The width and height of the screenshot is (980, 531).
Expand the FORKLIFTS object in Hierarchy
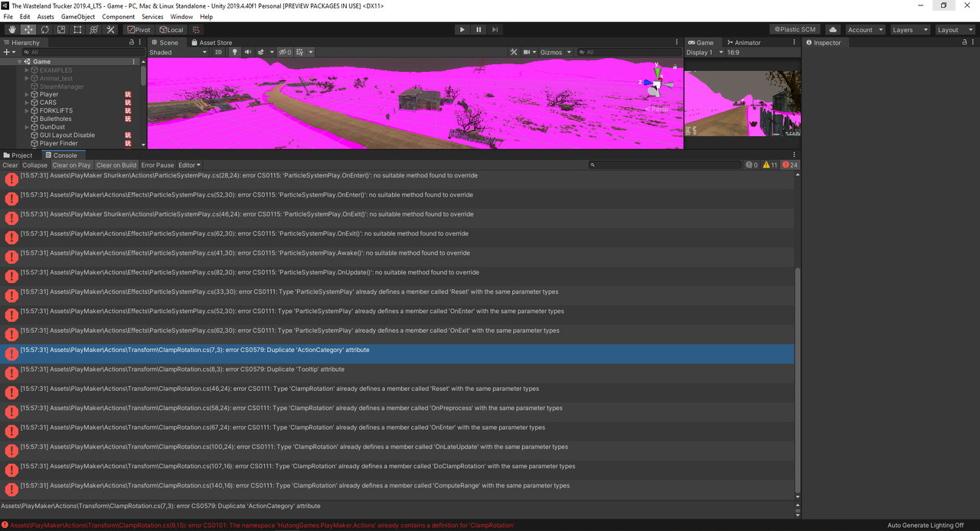(x=27, y=111)
